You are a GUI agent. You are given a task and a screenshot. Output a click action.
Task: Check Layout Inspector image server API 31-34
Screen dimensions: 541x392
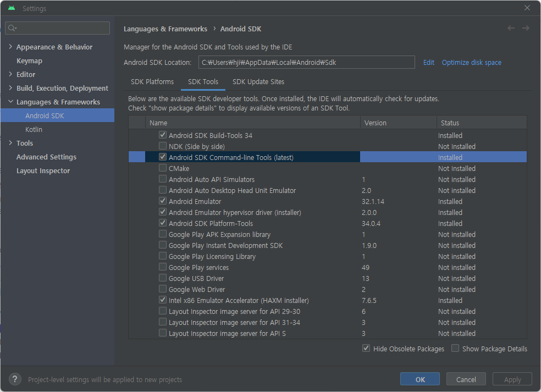[163, 322]
